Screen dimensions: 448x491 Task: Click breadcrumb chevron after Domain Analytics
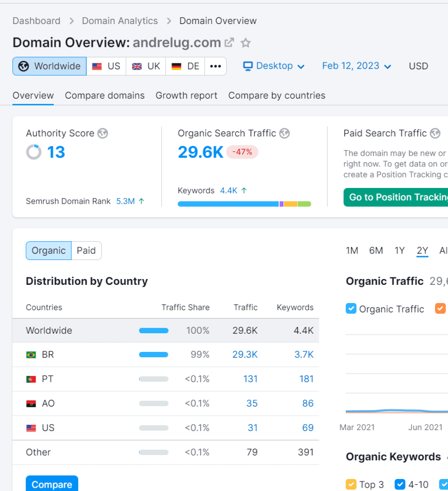pyautogui.click(x=169, y=21)
